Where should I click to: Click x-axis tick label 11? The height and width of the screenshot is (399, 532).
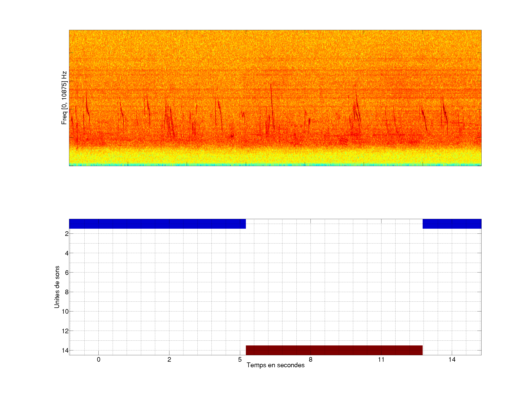click(381, 359)
